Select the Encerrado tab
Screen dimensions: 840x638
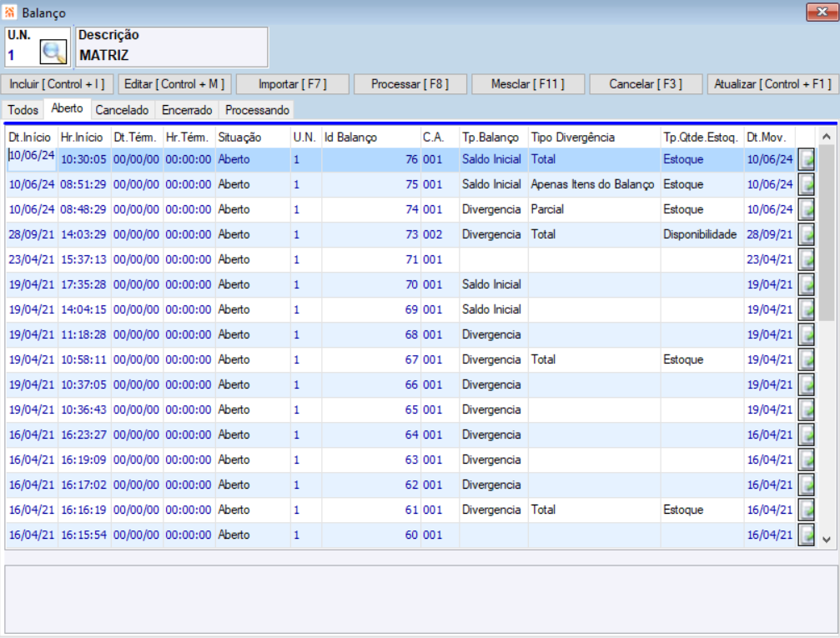188,110
